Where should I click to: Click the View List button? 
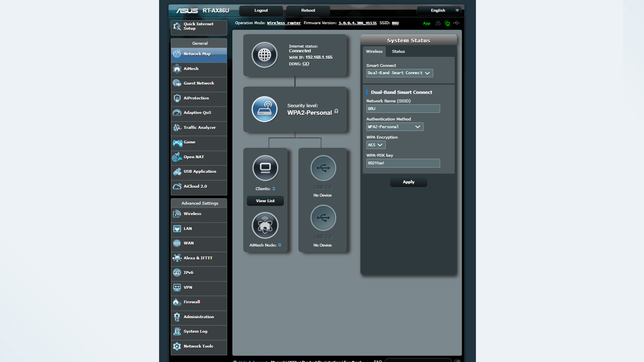264,200
